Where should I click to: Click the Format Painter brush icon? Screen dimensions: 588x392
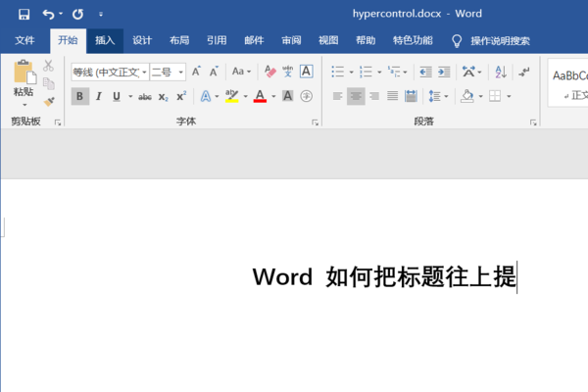point(49,101)
